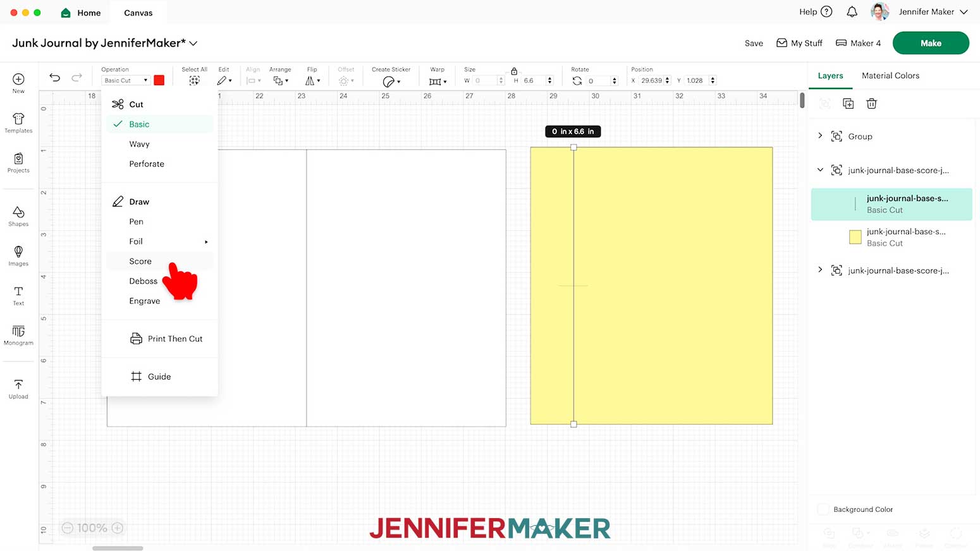Toggle the size lock icon
This screenshot has width=980, height=551.
coord(514,71)
